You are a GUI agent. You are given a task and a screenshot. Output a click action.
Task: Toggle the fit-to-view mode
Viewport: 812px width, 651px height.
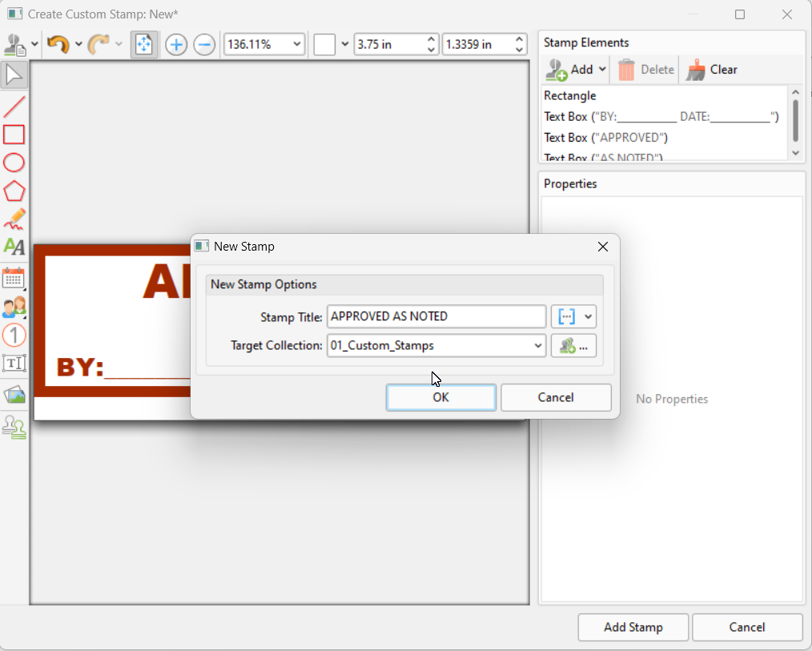144,44
